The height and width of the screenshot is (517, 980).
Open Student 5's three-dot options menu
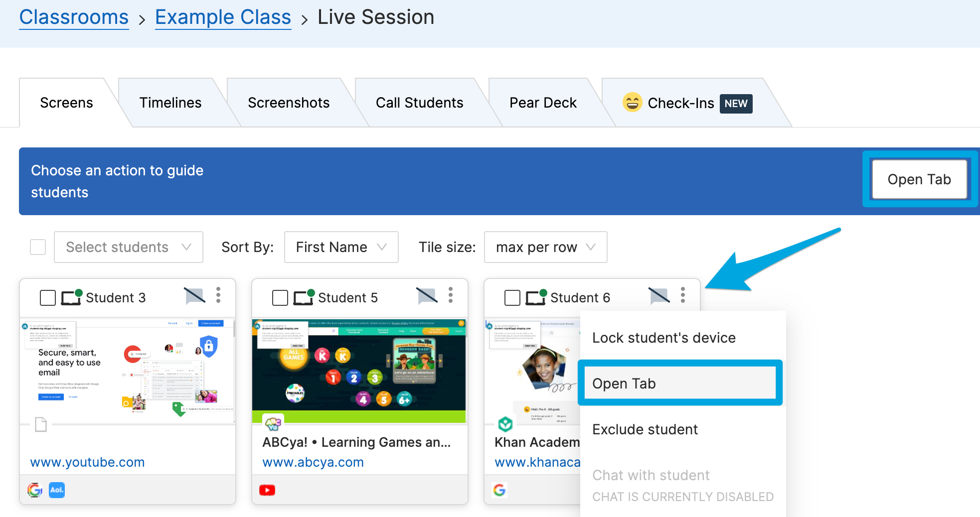click(451, 295)
